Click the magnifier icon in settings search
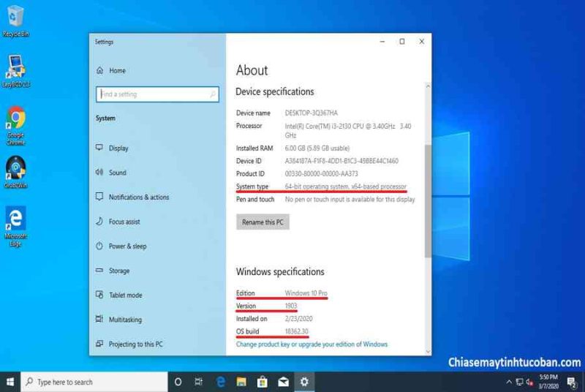585x392 pixels. 213,94
